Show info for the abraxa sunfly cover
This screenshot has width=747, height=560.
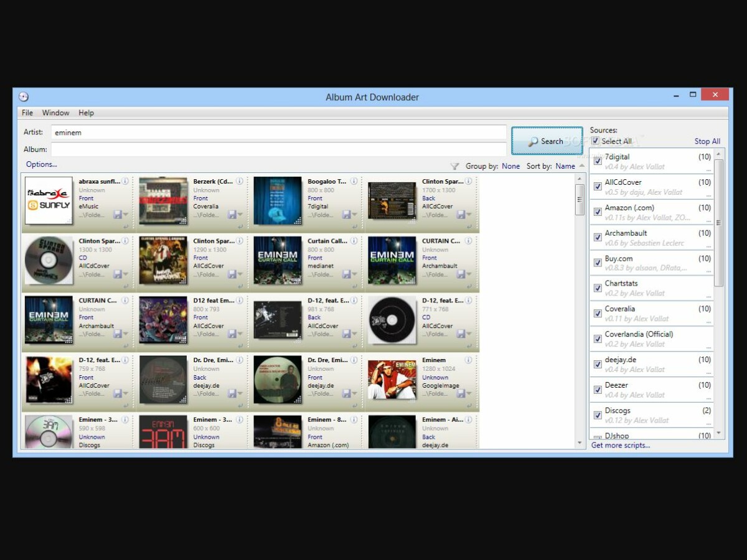tap(125, 182)
